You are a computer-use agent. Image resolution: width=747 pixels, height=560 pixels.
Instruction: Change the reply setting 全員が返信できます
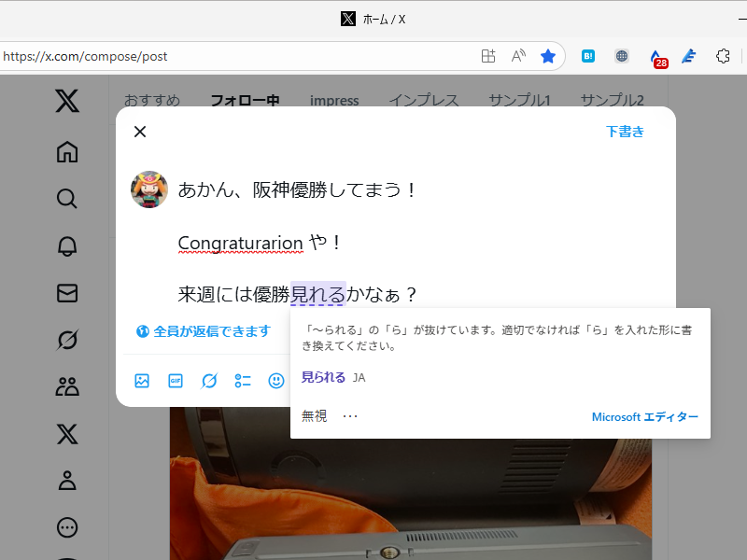(x=205, y=331)
